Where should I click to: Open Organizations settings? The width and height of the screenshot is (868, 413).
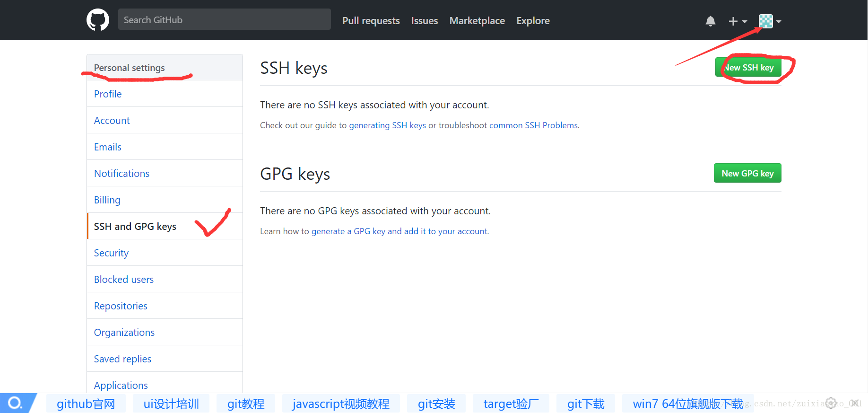(x=165, y=332)
